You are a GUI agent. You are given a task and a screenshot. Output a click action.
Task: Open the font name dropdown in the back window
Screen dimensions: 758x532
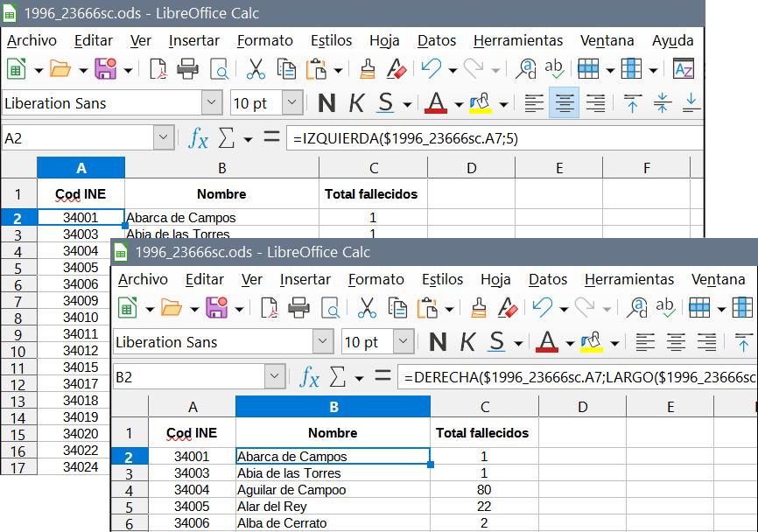[211, 103]
